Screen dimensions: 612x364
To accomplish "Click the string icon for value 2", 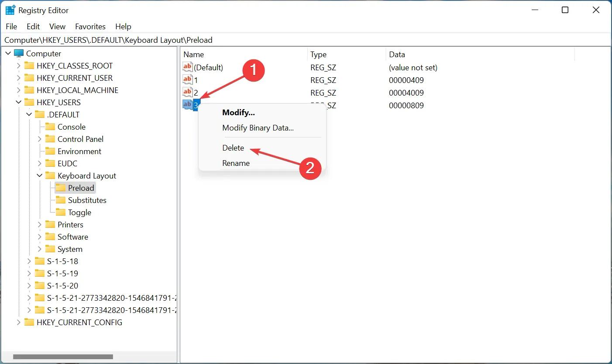I will tap(187, 93).
